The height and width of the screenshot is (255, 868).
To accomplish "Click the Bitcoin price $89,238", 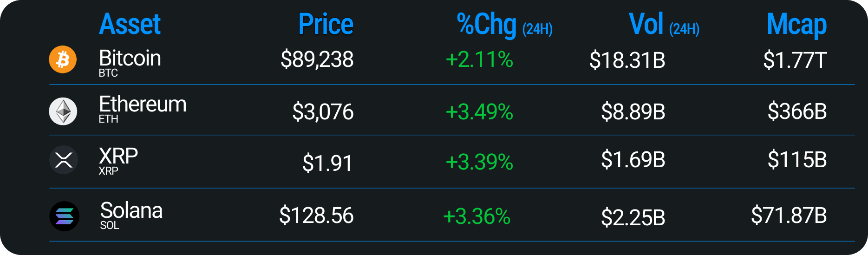I will coord(317,59).
